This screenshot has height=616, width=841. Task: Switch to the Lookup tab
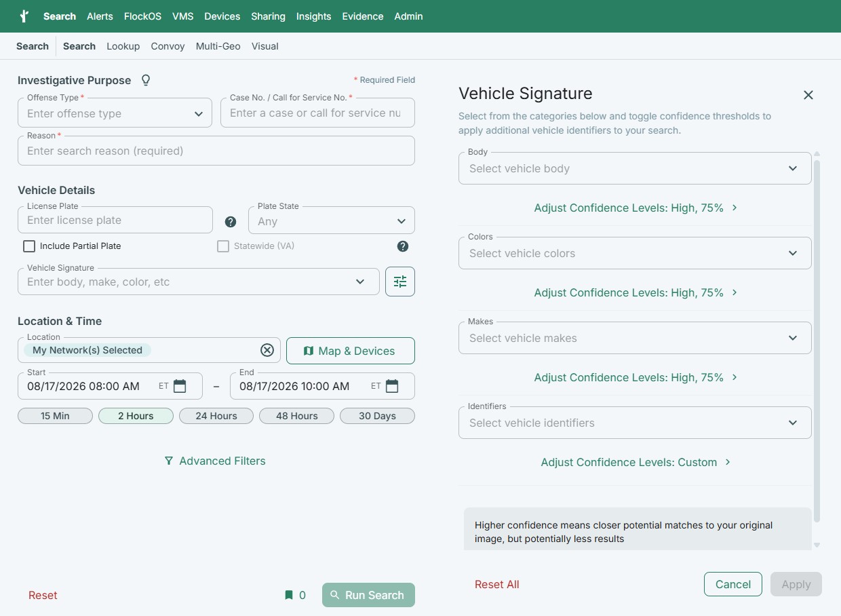(x=123, y=46)
